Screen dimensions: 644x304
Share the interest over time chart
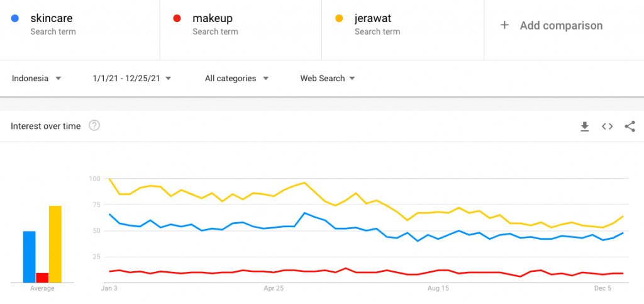point(630,127)
